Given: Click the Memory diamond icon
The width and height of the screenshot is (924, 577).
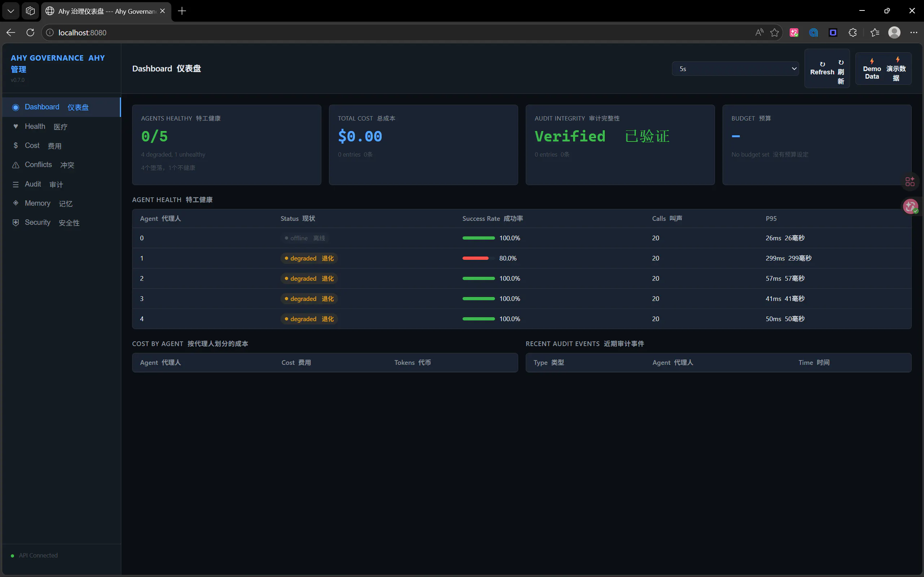Looking at the screenshot, I should tap(16, 203).
